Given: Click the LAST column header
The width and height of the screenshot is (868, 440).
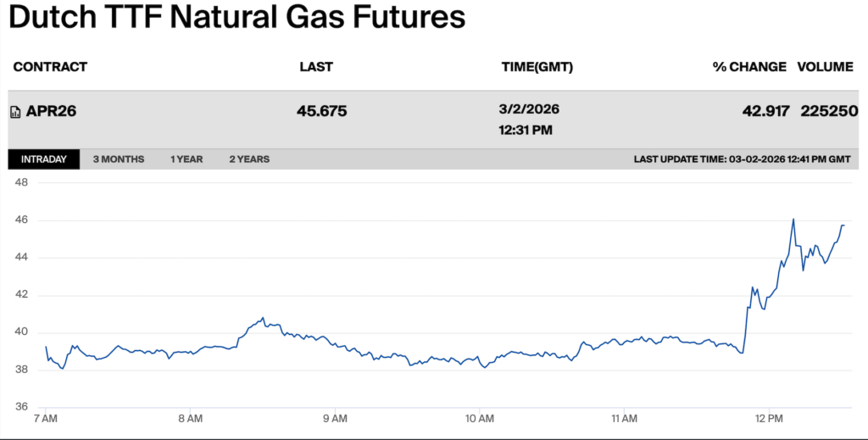Looking at the screenshot, I should tap(316, 67).
